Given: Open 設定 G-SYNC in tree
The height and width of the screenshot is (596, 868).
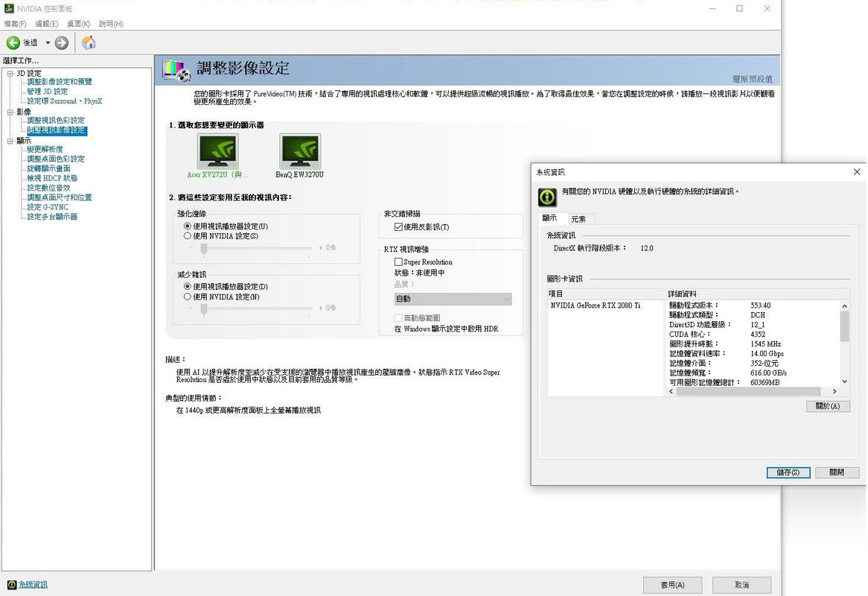Looking at the screenshot, I should (48, 207).
